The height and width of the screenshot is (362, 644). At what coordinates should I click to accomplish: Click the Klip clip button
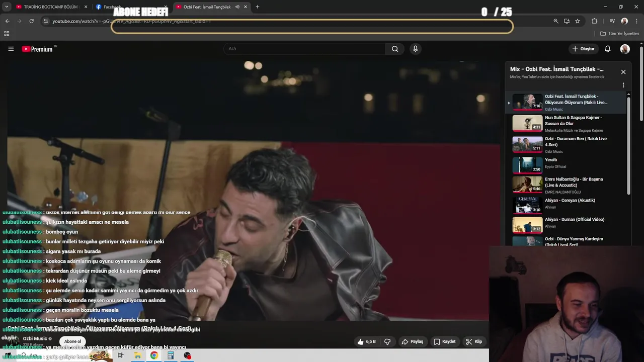point(474,341)
